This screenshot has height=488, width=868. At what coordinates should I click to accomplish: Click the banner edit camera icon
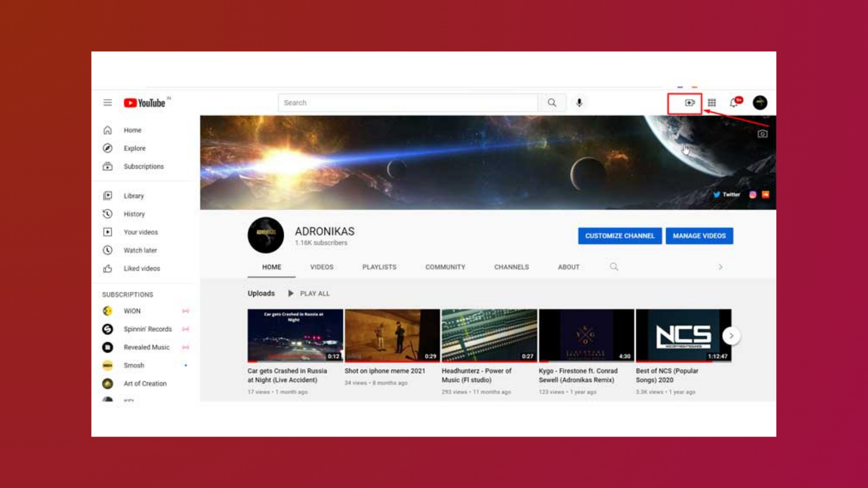(762, 133)
